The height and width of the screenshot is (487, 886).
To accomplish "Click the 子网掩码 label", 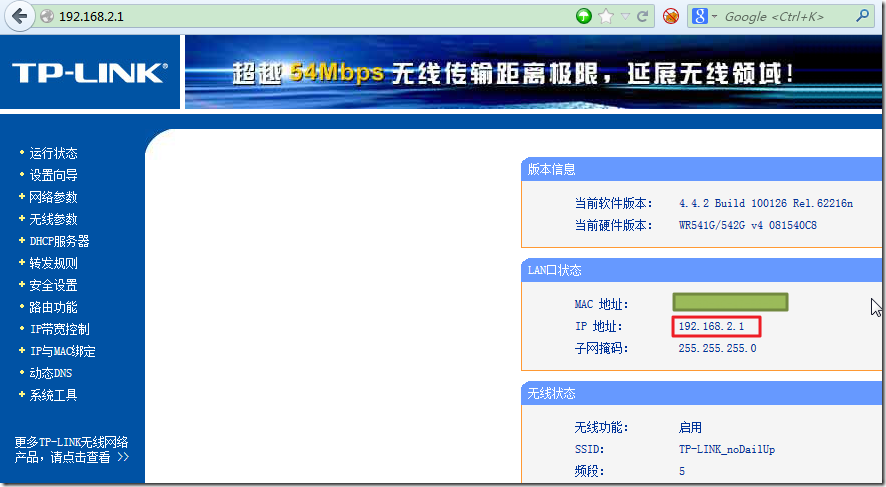I will pos(601,349).
